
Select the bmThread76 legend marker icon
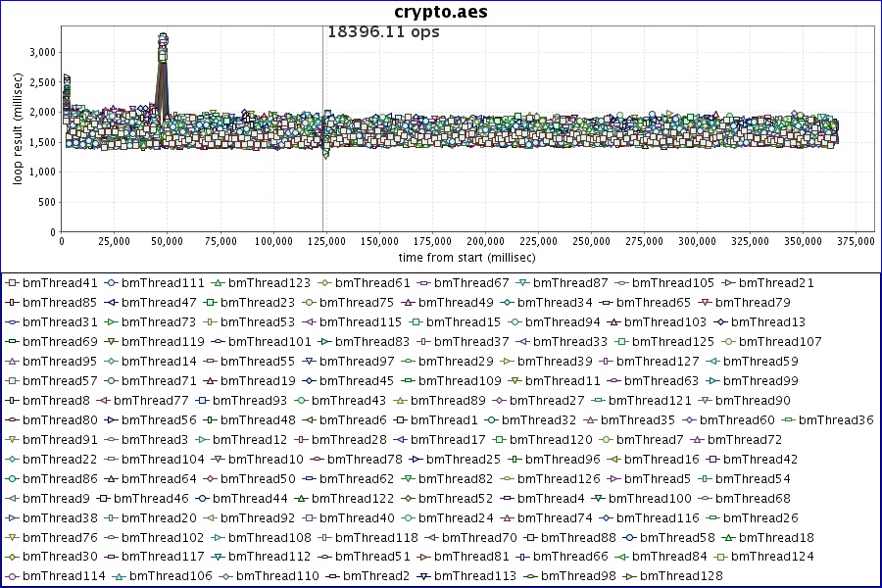point(12,538)
